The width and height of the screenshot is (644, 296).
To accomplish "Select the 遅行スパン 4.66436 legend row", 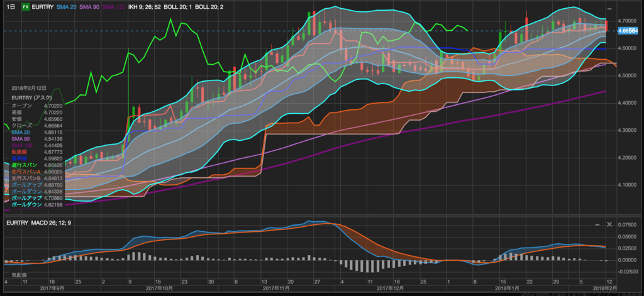I will (37, 165).
